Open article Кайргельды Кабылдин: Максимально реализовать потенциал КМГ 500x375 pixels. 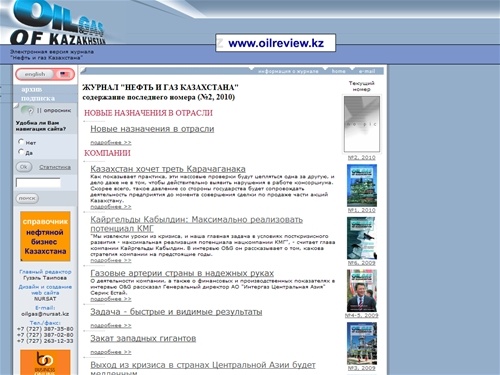[x=196, y=224]
